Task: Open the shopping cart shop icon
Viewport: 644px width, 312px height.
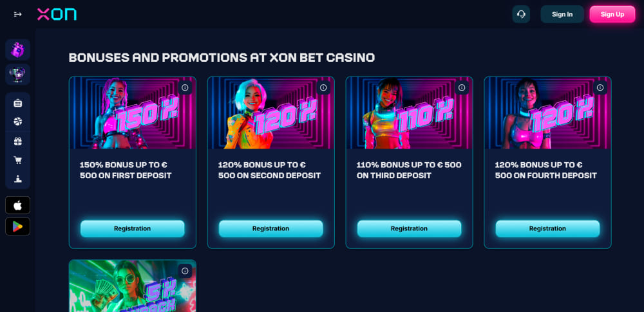Action: [17, 160]
